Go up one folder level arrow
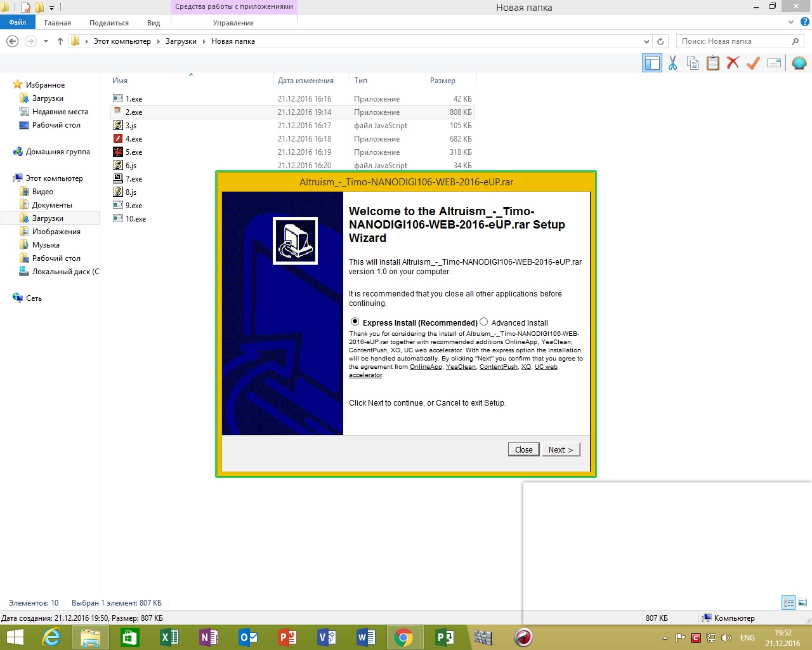 click(60, 41)
